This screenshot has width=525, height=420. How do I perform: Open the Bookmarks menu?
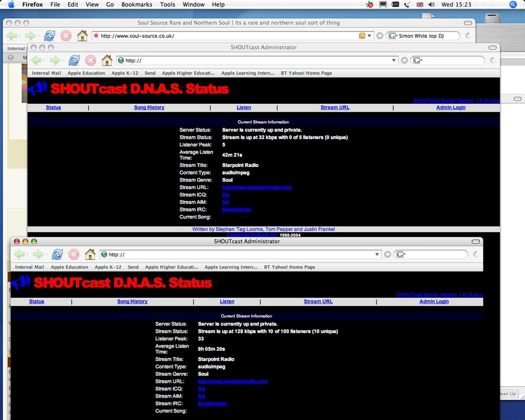pyautogui.click(x=136, y=4)
